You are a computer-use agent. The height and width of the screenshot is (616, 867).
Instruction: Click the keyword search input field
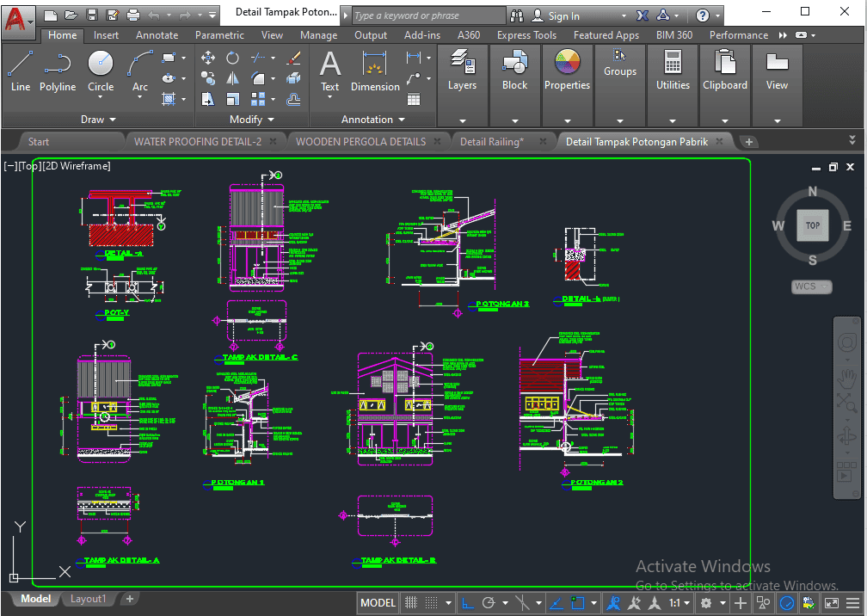tap(427, 15)
